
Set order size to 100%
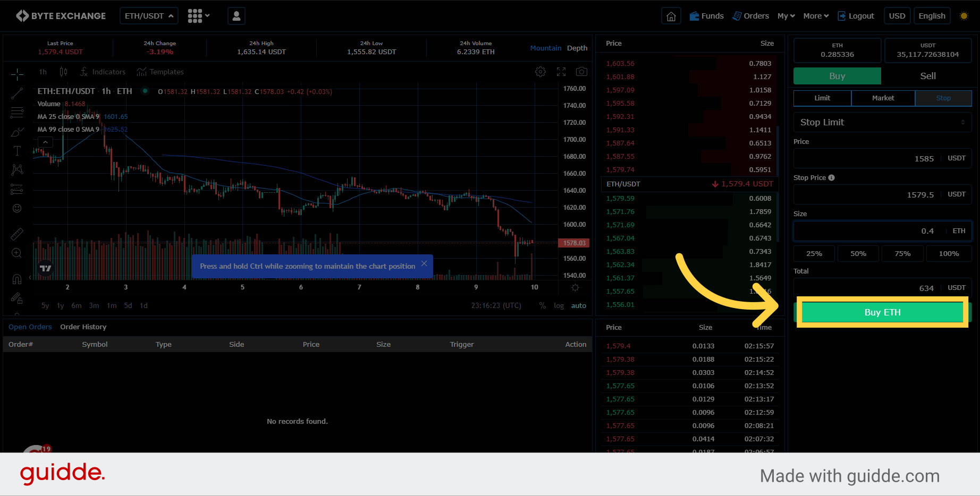(949, 254)
